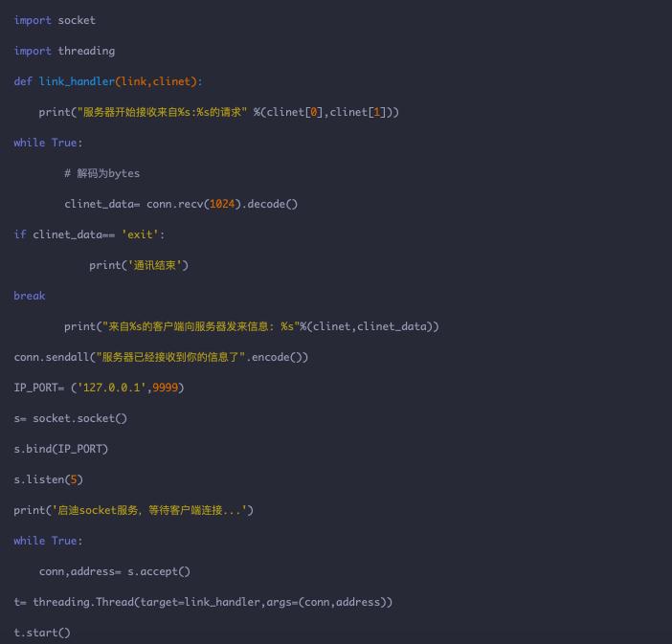Viewport: 672px width, 644px height.
Task: Click the 'break' statement
Action: [30, 296]
